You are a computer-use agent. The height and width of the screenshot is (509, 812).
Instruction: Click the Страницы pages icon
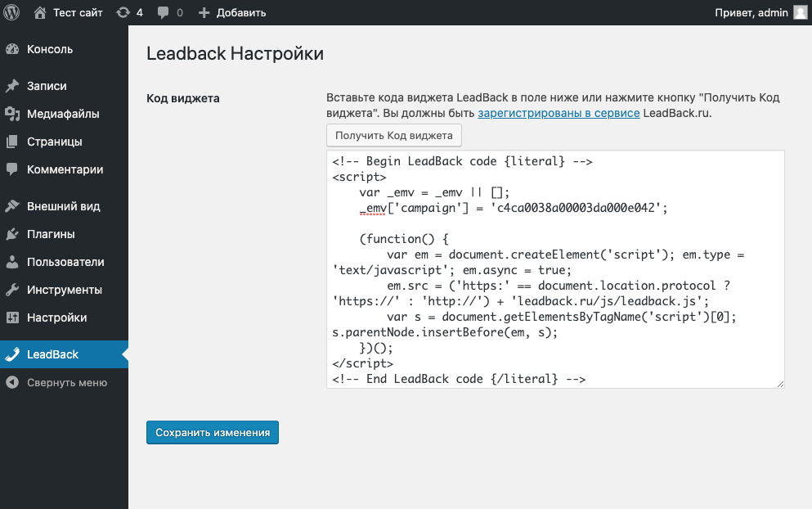pos(12,142)
